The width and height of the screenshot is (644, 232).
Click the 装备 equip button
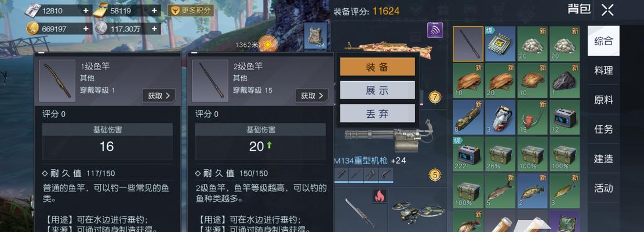[x=377, y=67]
